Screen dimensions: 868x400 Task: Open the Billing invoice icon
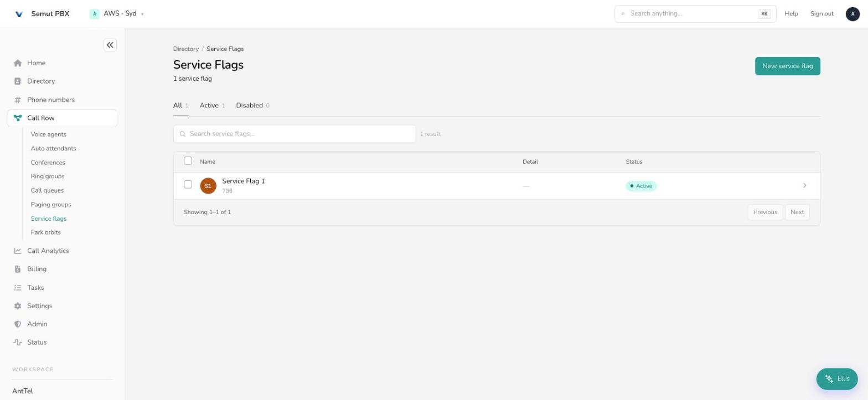point(18,269)
